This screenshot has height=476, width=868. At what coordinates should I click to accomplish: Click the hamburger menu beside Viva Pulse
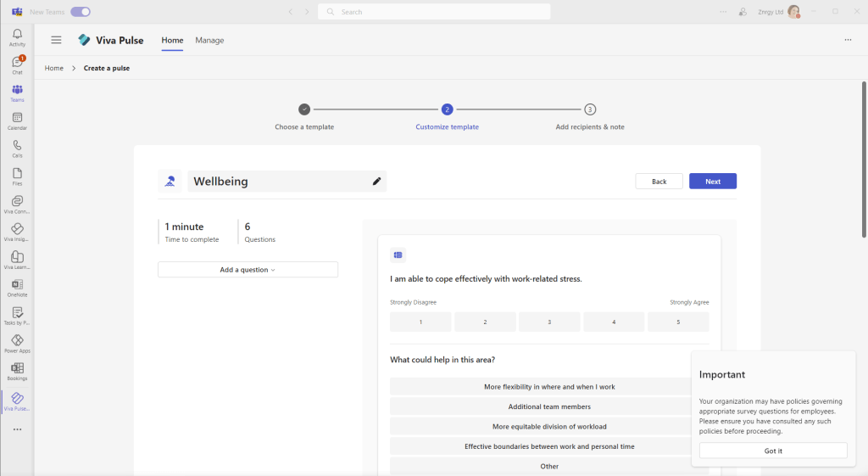tap(56, 40)
